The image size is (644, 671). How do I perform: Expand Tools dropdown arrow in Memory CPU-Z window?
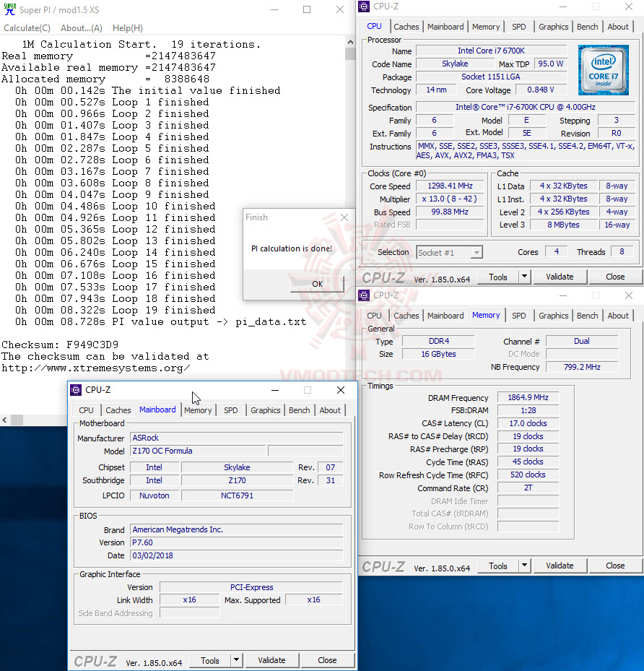(525, 566)
